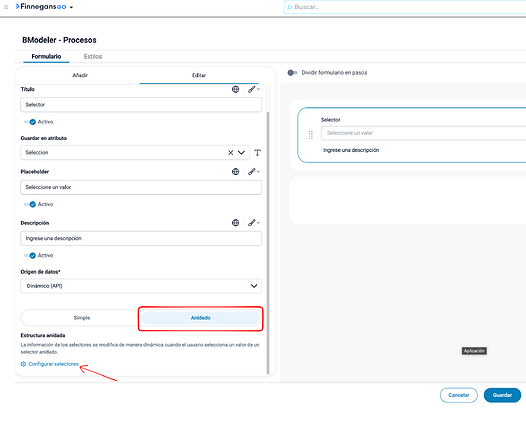
Task: Click the Cancelar button
Action: pyautogui.click(x=459, y=395)
